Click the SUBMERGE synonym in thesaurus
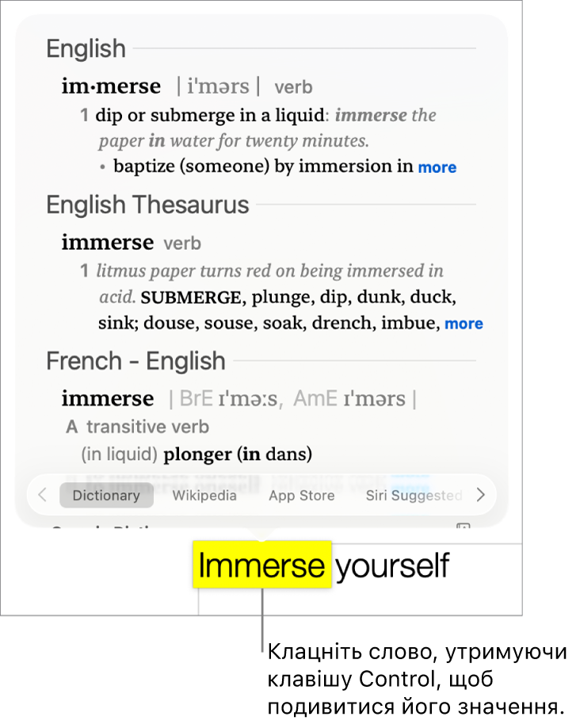Image resolution: width=580 pixels, height=728 pixels. tap(191, 298)
